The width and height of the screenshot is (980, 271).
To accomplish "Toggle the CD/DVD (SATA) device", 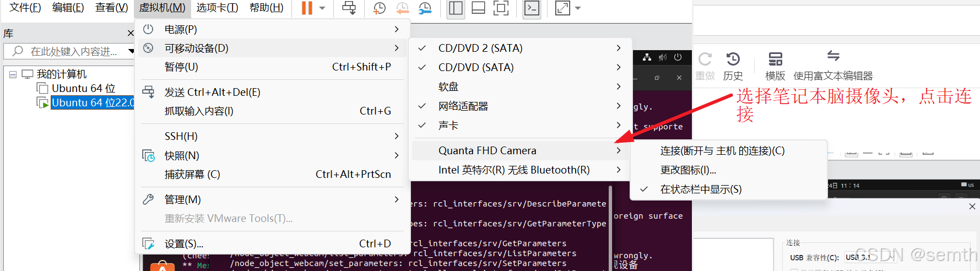I will tap(520, 67).
